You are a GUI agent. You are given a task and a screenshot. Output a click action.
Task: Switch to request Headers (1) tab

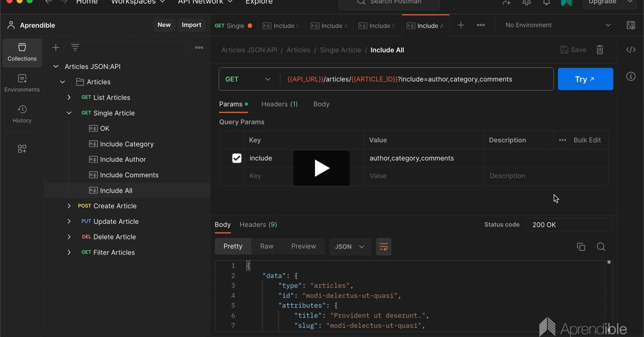point(280,104)
